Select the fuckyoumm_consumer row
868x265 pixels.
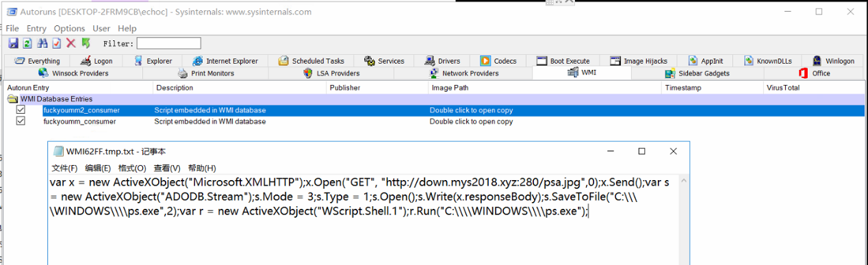(435, 121)
